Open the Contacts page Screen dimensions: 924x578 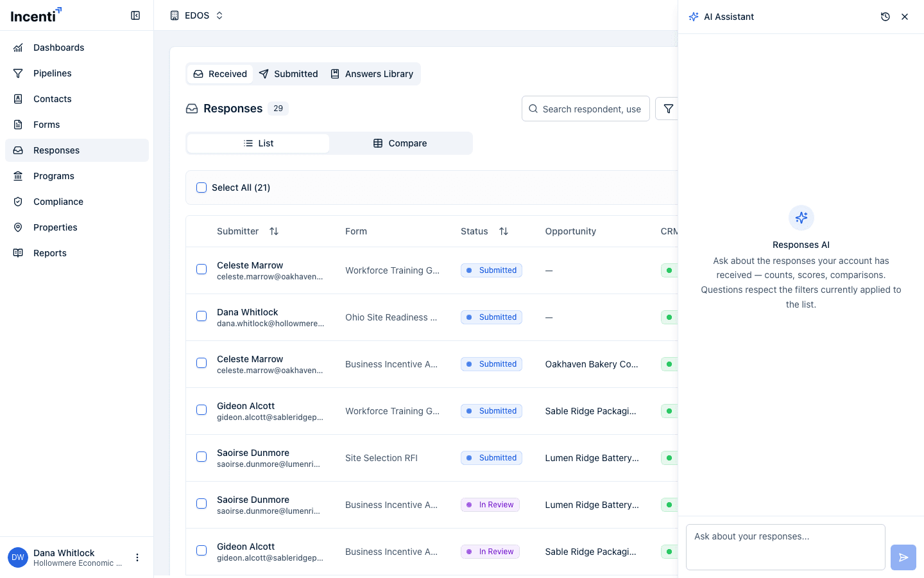click(x=77, y=99)
